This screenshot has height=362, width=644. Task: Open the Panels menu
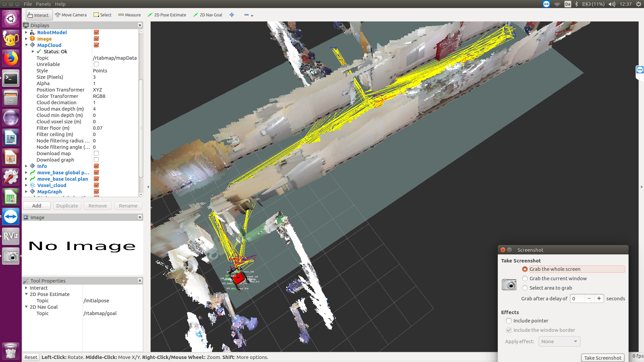(43, 4)
